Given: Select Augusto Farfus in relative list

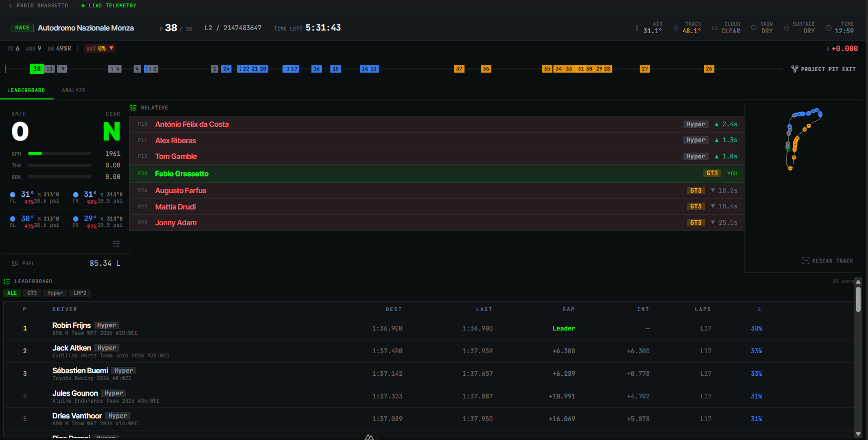Looking at the screenshot, I should (x=437, y=191).
